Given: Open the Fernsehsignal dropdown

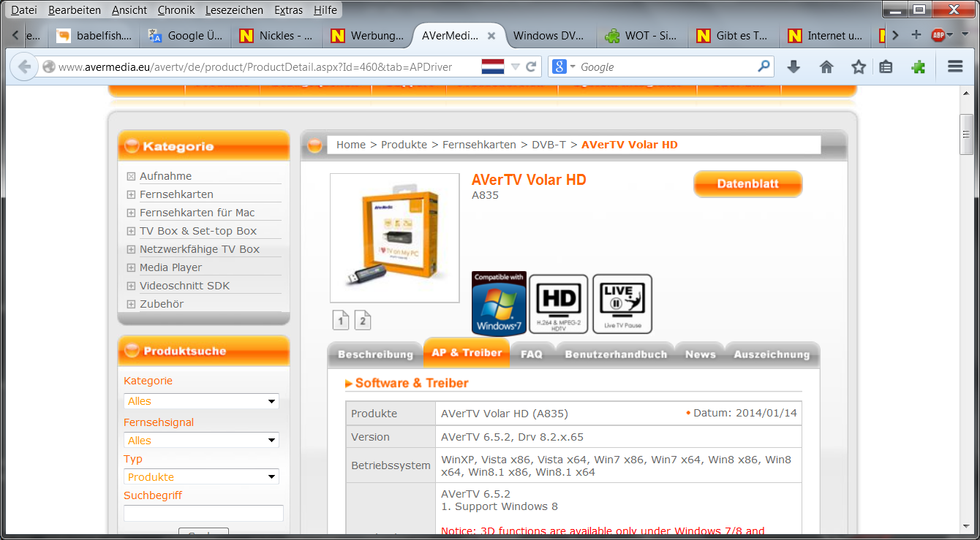Looking at the screenshot, I should (201, 441).
